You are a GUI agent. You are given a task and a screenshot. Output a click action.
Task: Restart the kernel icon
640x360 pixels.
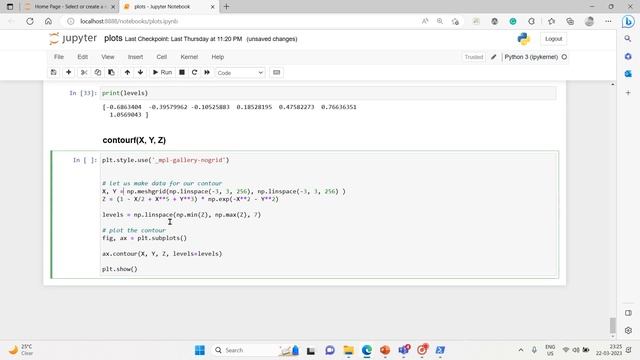click(194, 72)
